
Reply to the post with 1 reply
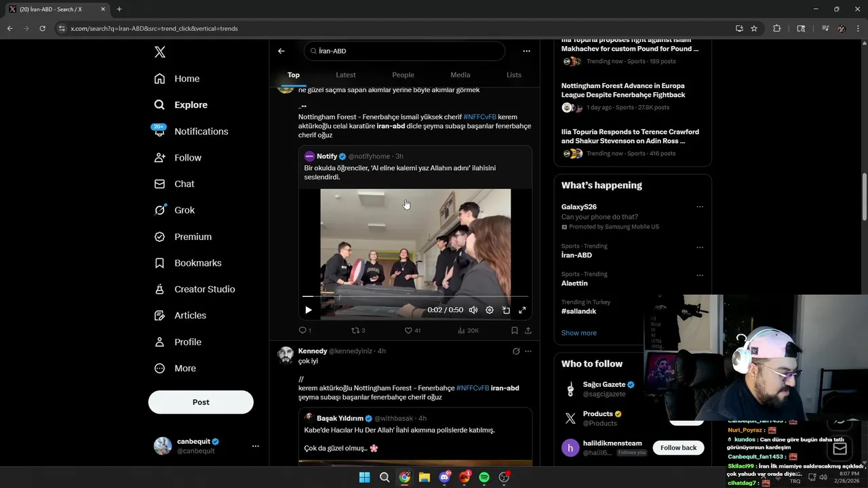tap(305, 331)
